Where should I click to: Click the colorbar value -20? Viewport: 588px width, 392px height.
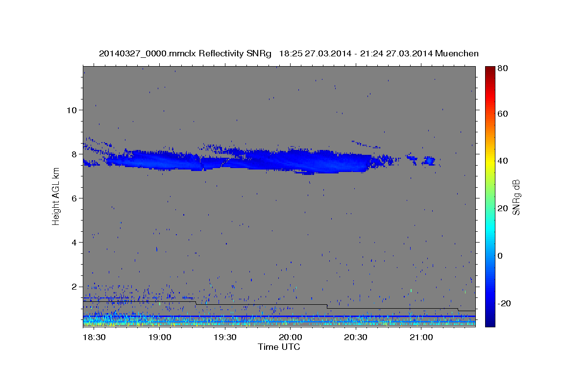pyautogui.click(x=504, y=303)
